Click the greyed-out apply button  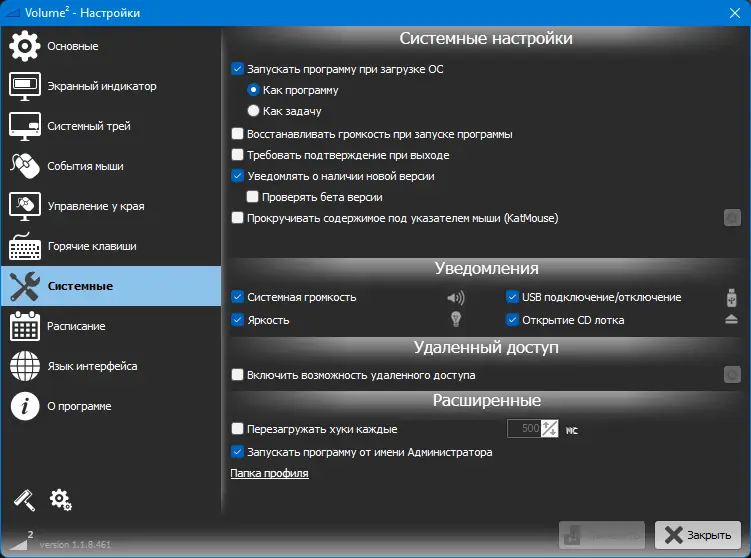point(602,535)
